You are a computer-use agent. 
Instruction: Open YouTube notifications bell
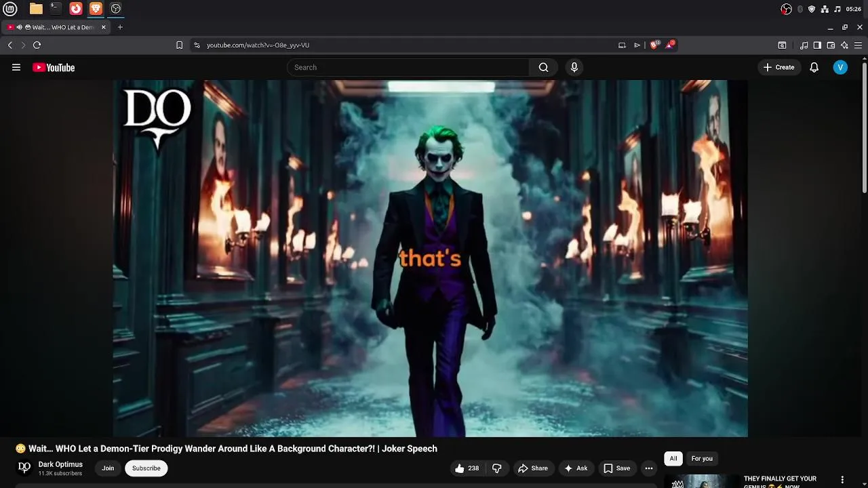point(814,67)
